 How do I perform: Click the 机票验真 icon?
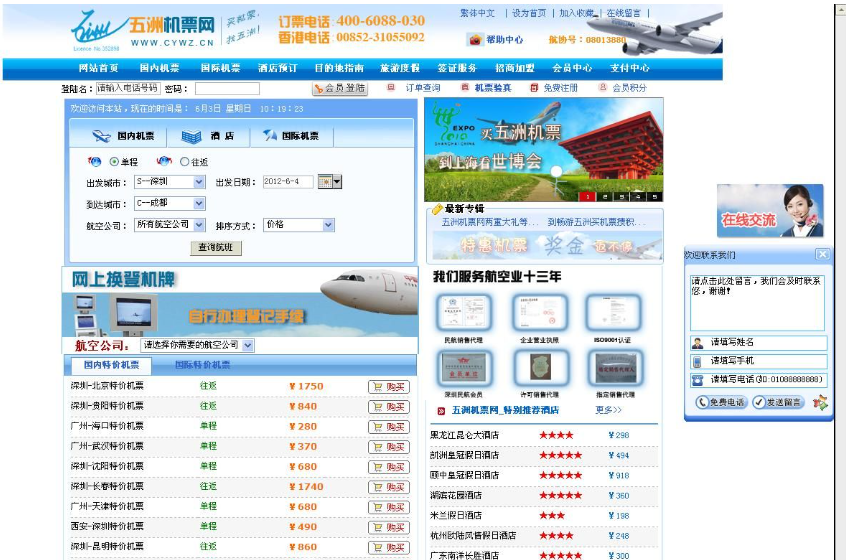tap(464, 87)
